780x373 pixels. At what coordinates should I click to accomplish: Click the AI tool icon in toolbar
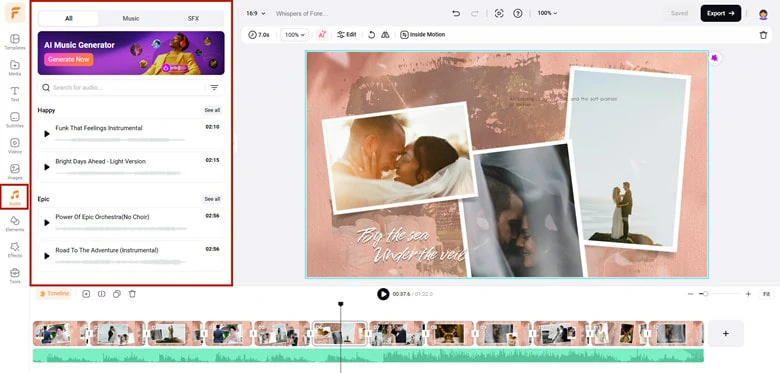click(x=322, y=35)
